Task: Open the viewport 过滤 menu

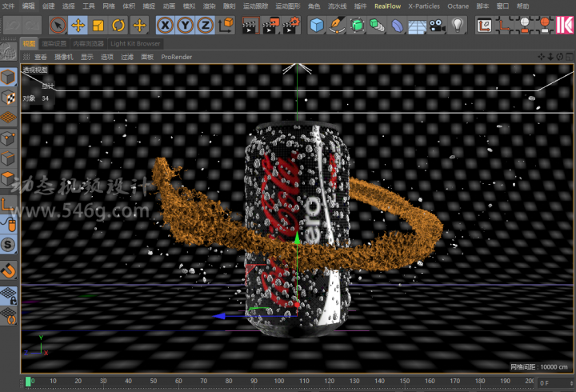Action: 127,57
